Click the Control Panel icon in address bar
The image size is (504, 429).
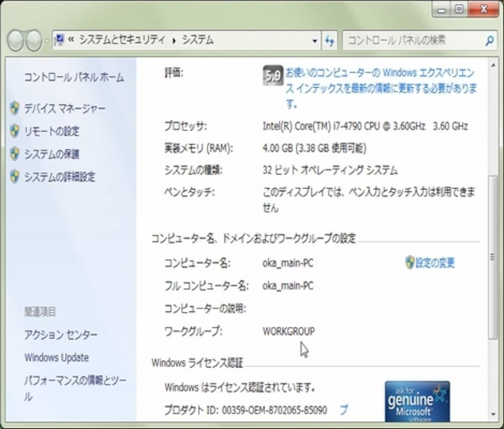coord(60,39)
